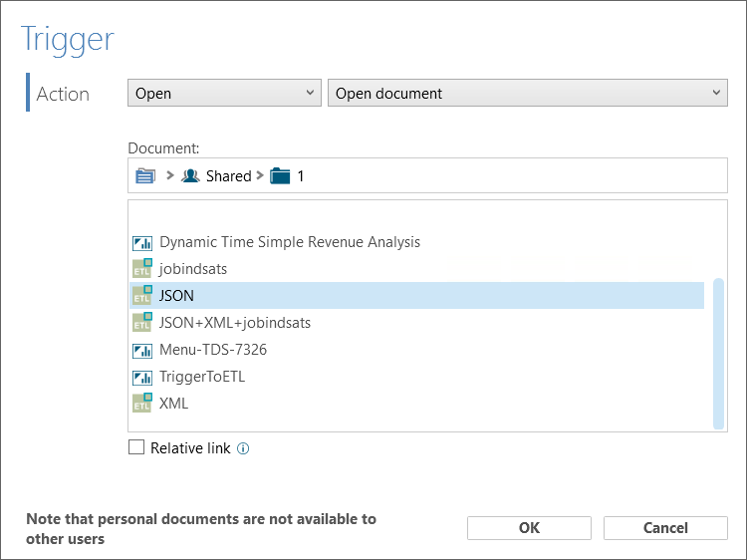747x560 pixels.
Task: Click the root documents icon in breadcrumb
Action: coord(145,175)
